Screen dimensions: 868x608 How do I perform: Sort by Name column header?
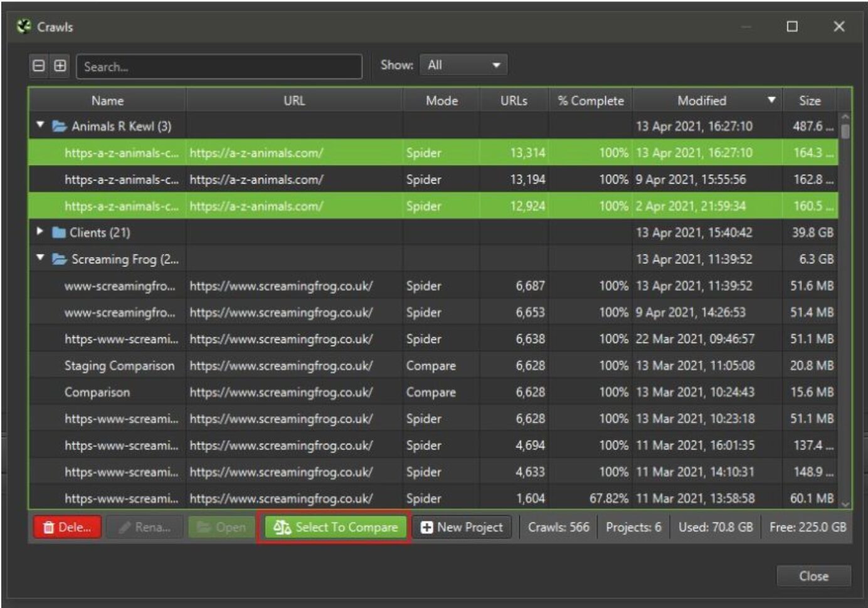click(107, 100)
